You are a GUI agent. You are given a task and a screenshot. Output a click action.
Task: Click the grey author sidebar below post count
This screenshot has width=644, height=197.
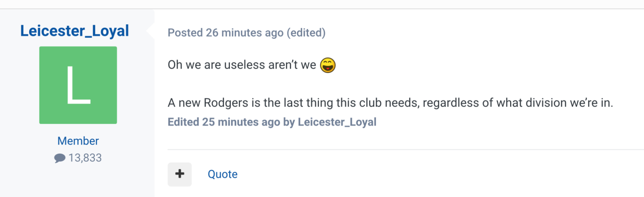coord(77,180)
